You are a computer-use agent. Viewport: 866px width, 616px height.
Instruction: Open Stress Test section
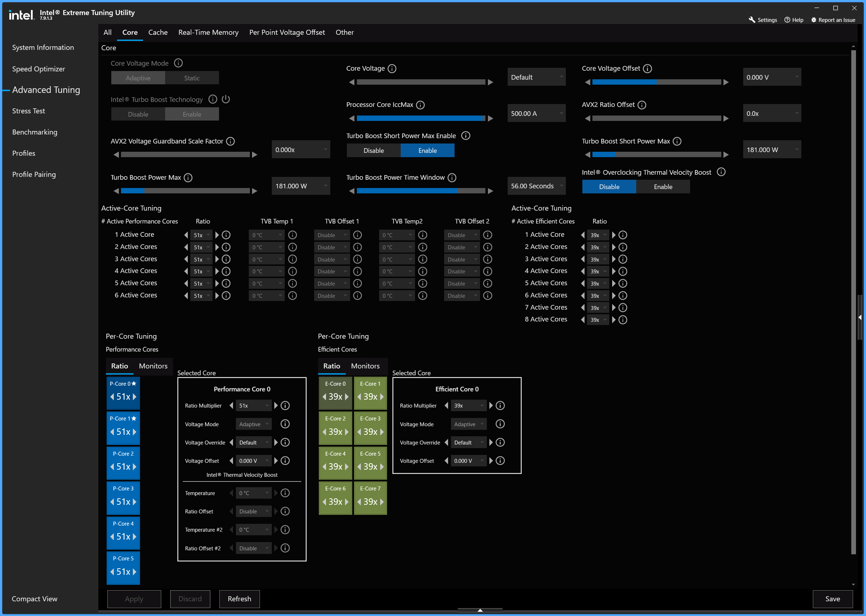pos(28,111)
